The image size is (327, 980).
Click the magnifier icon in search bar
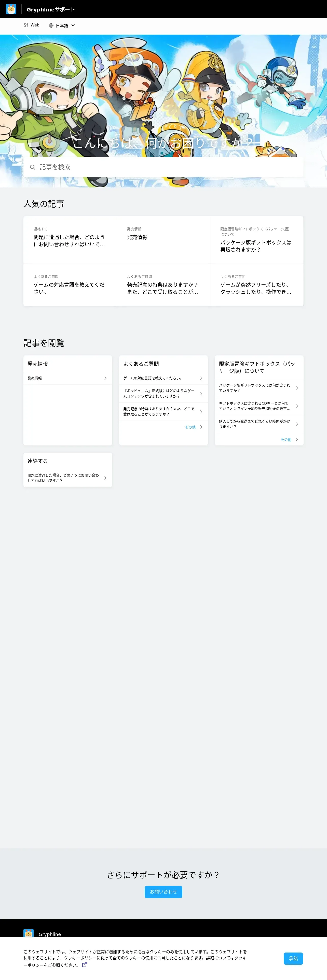coord(33,167)
